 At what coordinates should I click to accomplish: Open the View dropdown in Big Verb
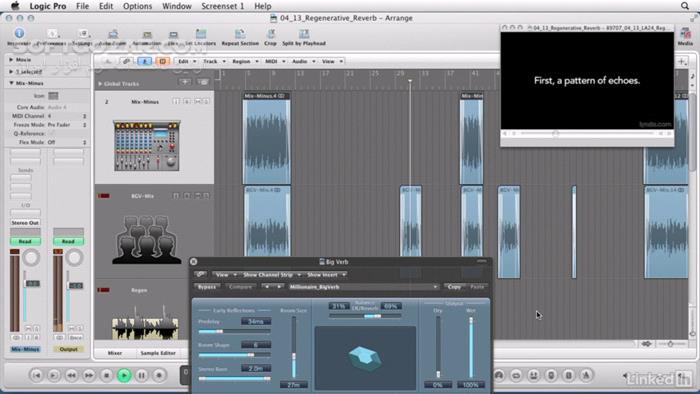225,274
